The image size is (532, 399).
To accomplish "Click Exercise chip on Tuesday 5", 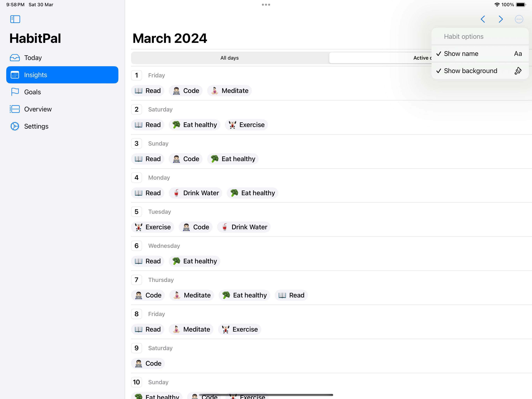I will click(153, 227).
